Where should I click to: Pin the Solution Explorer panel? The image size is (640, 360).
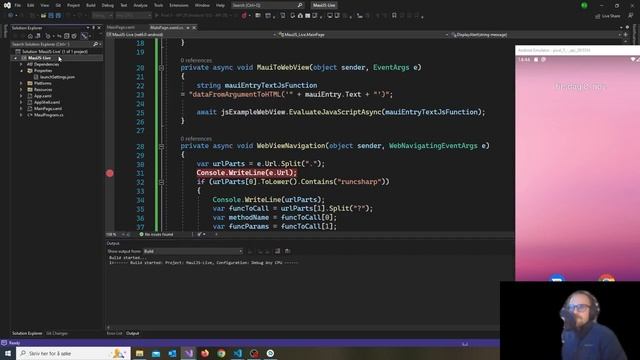tap(93, 28)
